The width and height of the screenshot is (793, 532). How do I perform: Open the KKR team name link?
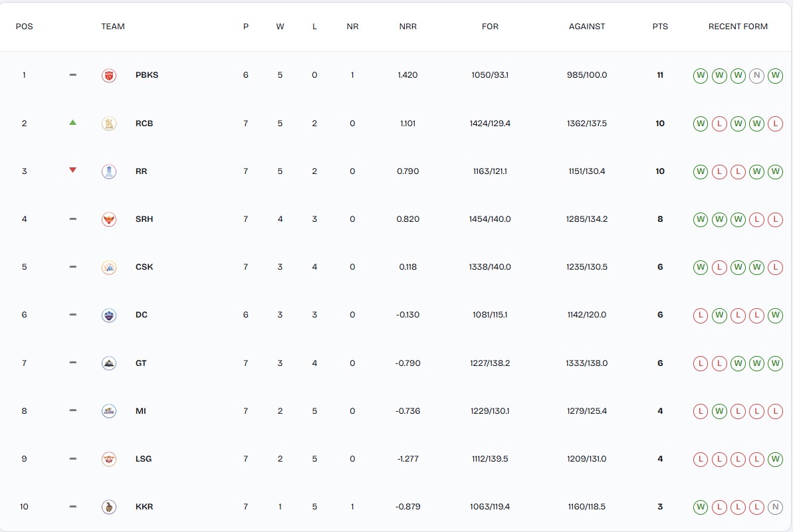click(144, 507)
